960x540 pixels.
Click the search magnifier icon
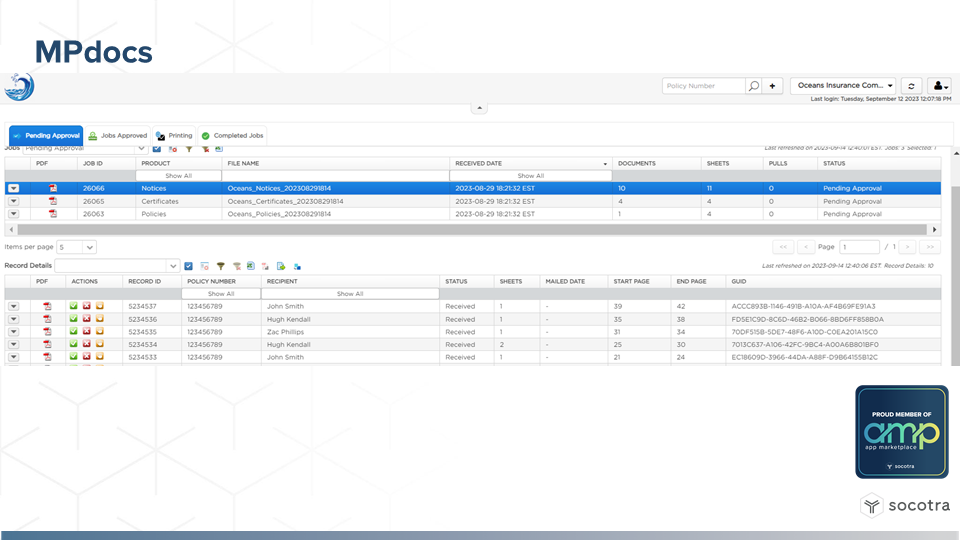tap(754, 86)
